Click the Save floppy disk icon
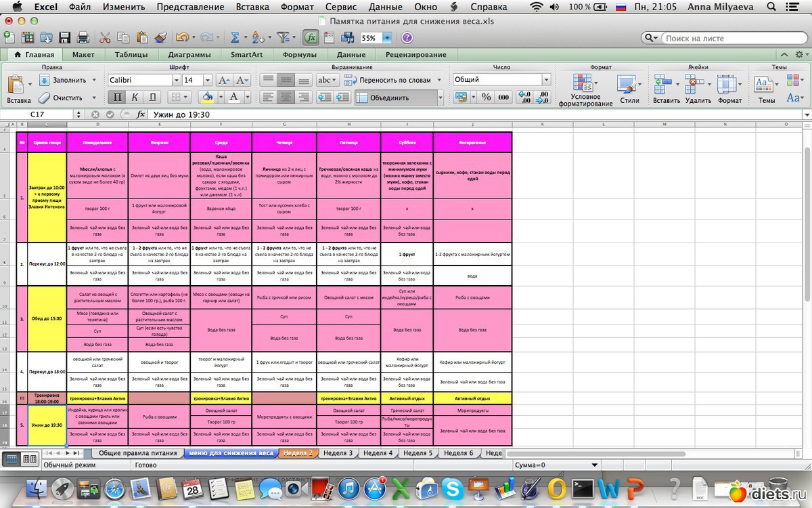Image resolution: width=812 pixels, height=508 pixels. click(x=65, y=38)
